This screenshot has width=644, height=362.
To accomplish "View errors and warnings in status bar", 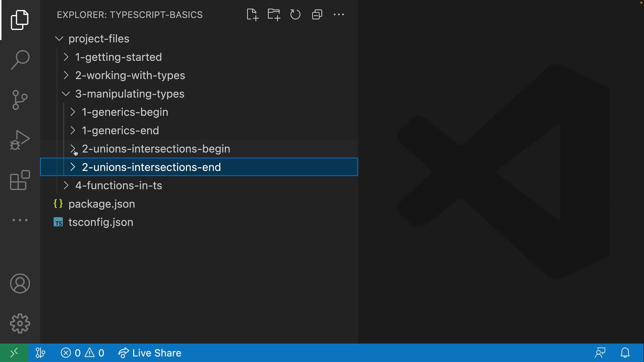I will (x=82, y=353).
